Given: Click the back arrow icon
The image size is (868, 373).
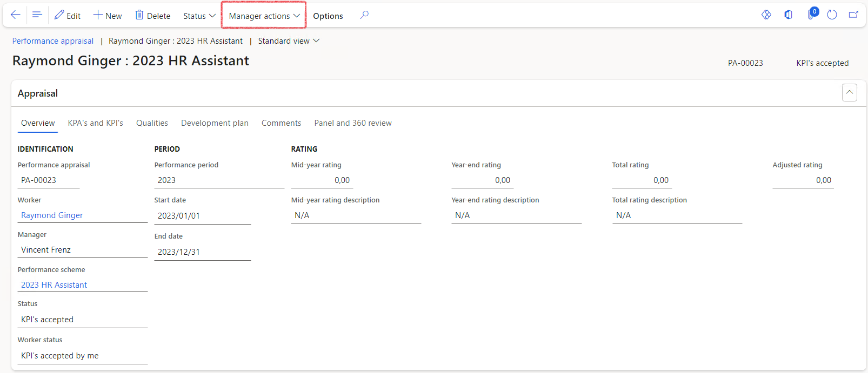Looking at the screenshot, I should point(15,15).
